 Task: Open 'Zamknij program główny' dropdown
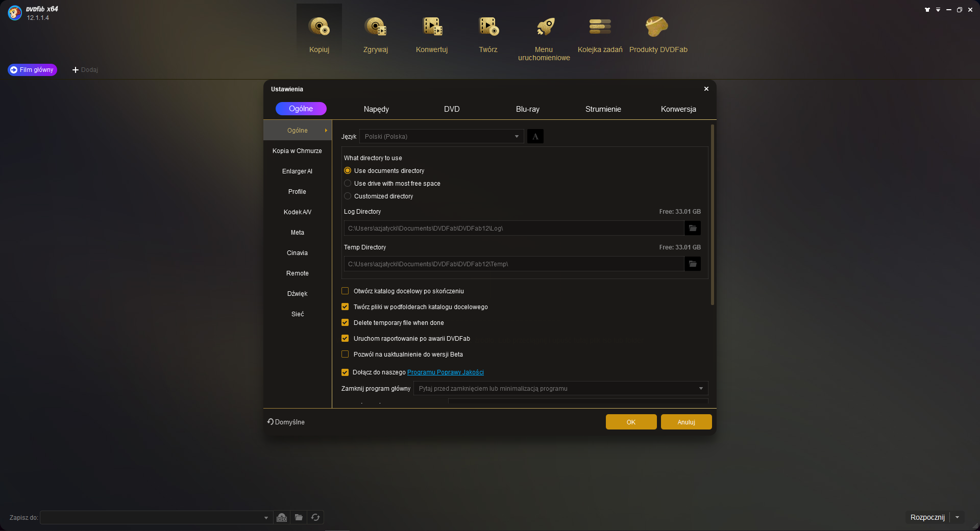click(561, 389)
